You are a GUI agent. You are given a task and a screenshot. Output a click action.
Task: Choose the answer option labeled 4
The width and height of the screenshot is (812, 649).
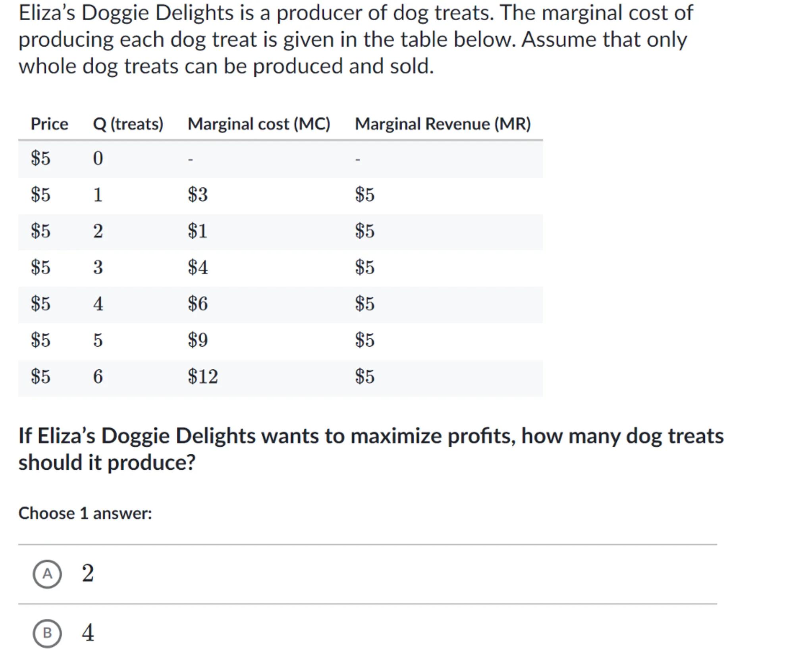(88, 633)
